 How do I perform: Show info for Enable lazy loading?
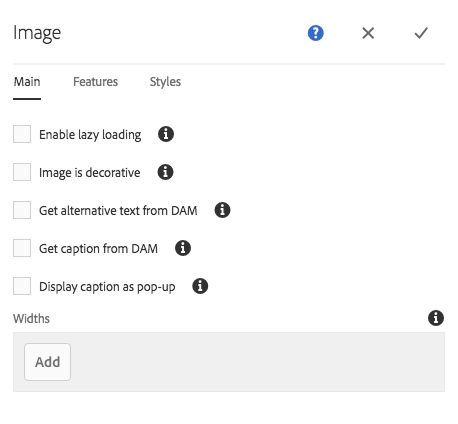[x=166, y=134]
